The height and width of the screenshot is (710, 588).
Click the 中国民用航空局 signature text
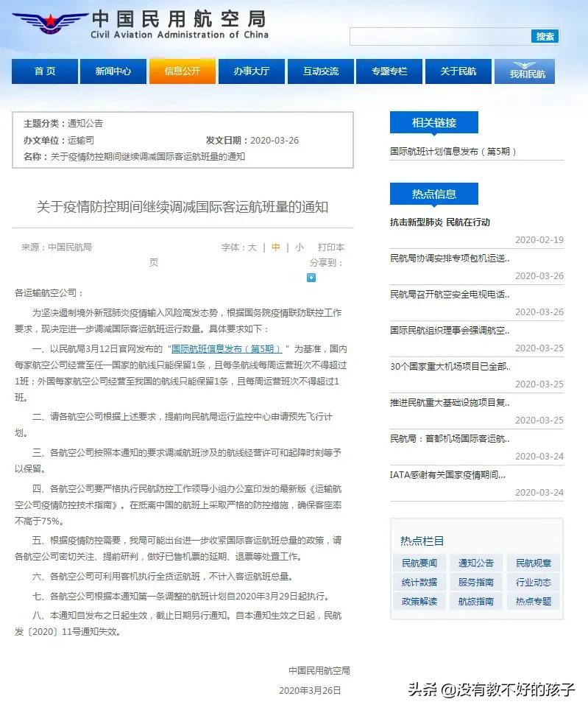click(319, 671)
